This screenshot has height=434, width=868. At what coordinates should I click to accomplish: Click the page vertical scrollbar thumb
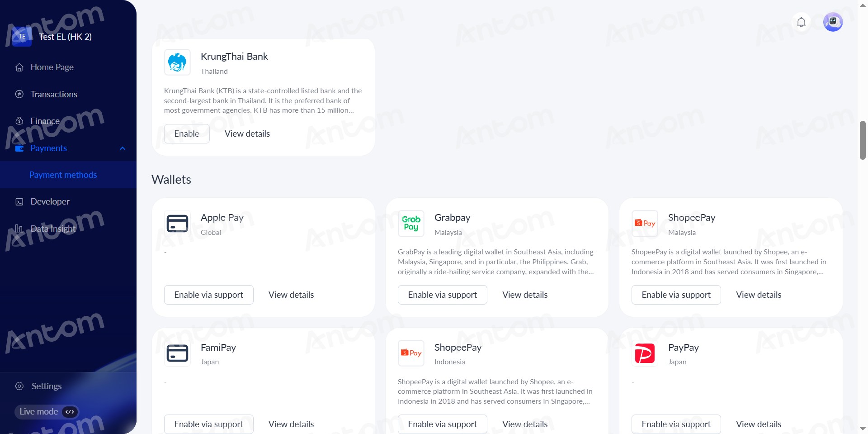click(863, 140)
